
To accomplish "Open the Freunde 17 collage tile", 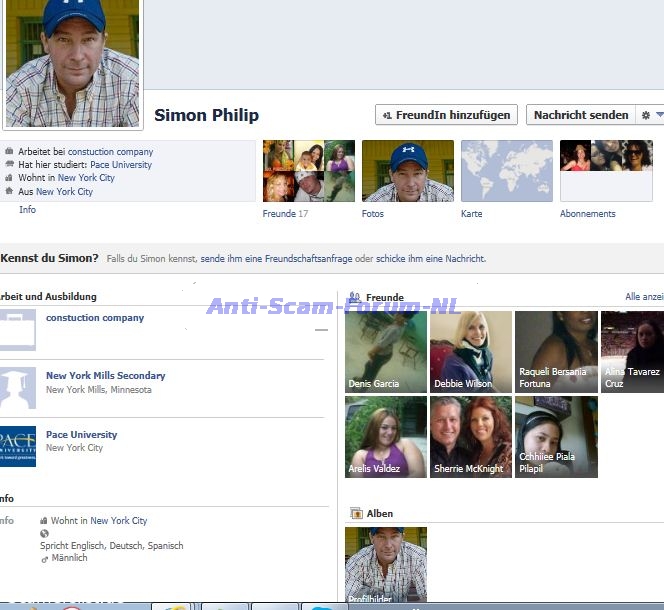I will tap(308, 171).
